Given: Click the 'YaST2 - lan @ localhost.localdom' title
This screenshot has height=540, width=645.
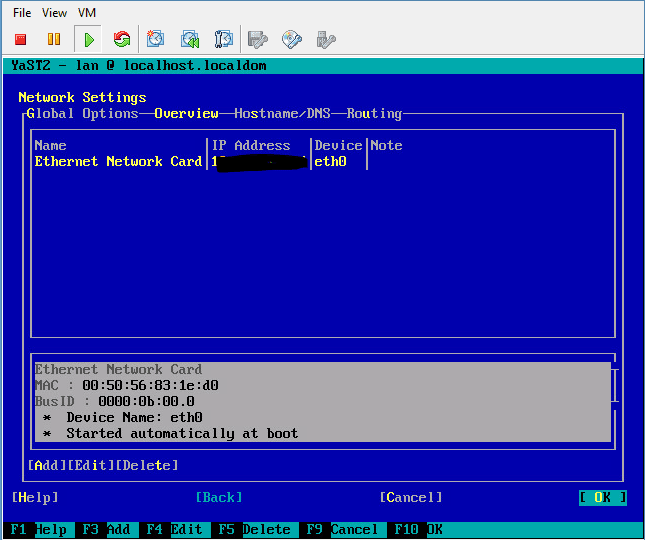Looking at the screenshot, I should coord(139,65).
